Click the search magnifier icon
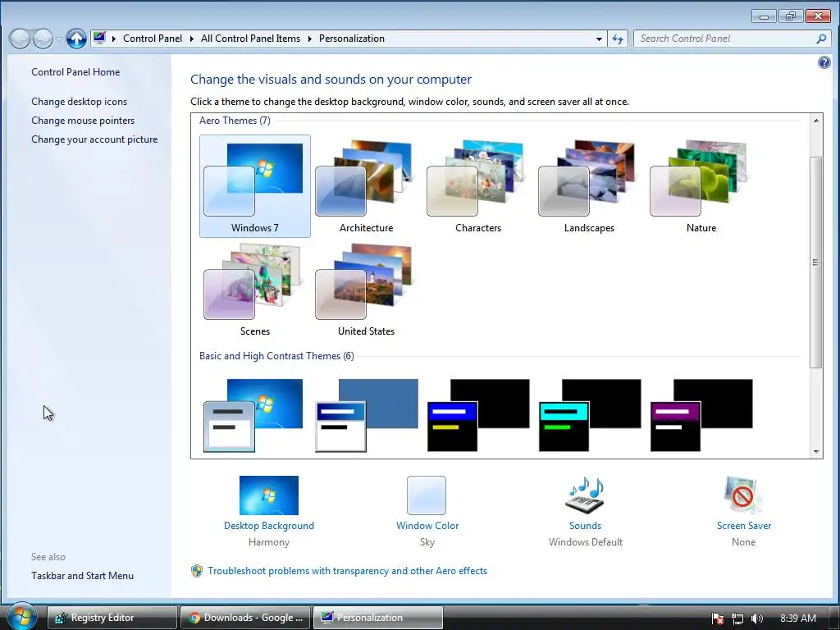The image size is (840, 630). click(821, 39)
